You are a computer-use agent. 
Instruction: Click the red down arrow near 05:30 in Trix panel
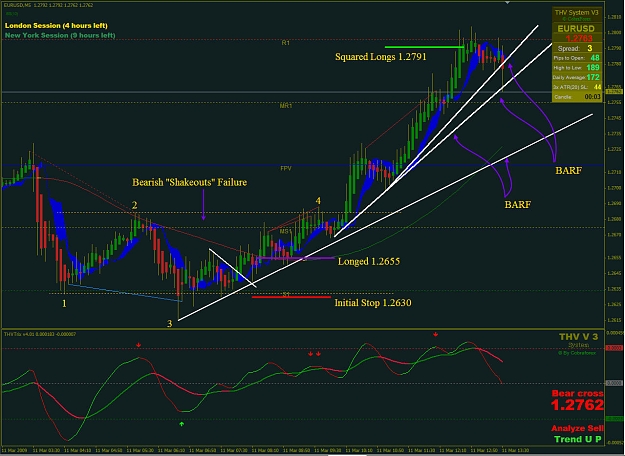point(138,345)
